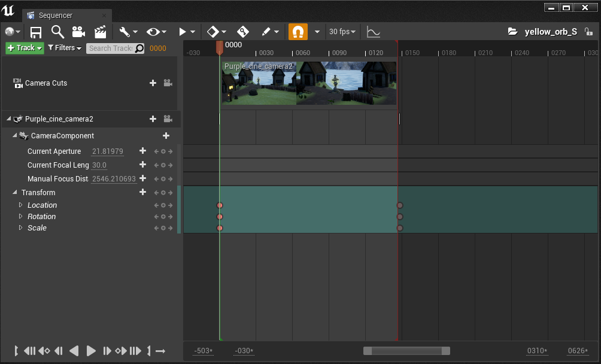Add a new Camera Cuts section
The width and height of the screenshot is (601, 364).
[153, 83]
